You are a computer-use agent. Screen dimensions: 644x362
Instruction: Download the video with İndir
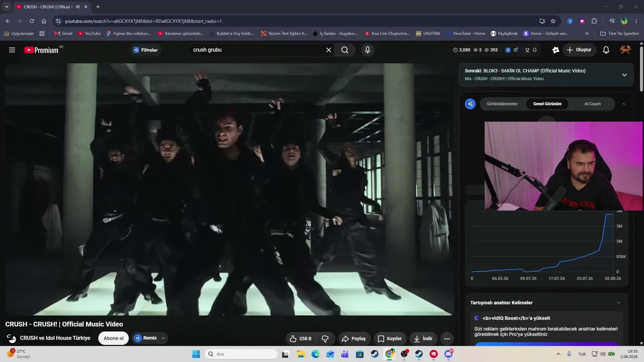tap(423, 338)
